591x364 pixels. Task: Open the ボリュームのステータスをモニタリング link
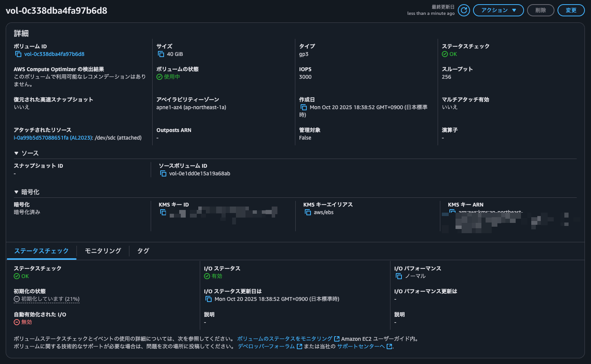tap(288, 339)
